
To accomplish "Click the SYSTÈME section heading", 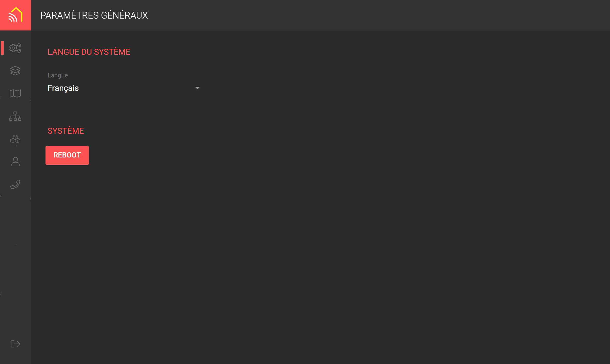I will 66,131.
